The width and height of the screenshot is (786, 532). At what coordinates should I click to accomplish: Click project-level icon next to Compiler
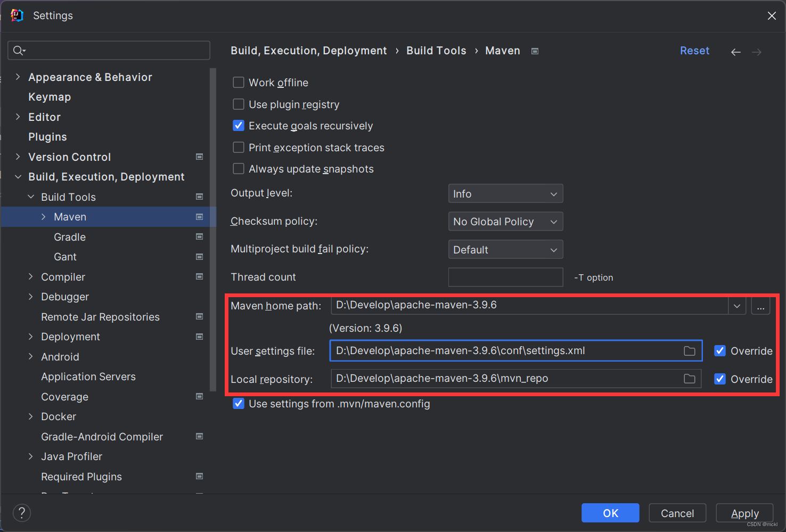point(200,276)
